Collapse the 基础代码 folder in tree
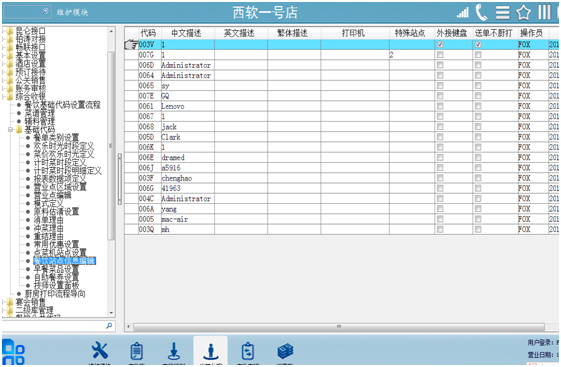Screen dimensions: 561x367 pos(10,129)
